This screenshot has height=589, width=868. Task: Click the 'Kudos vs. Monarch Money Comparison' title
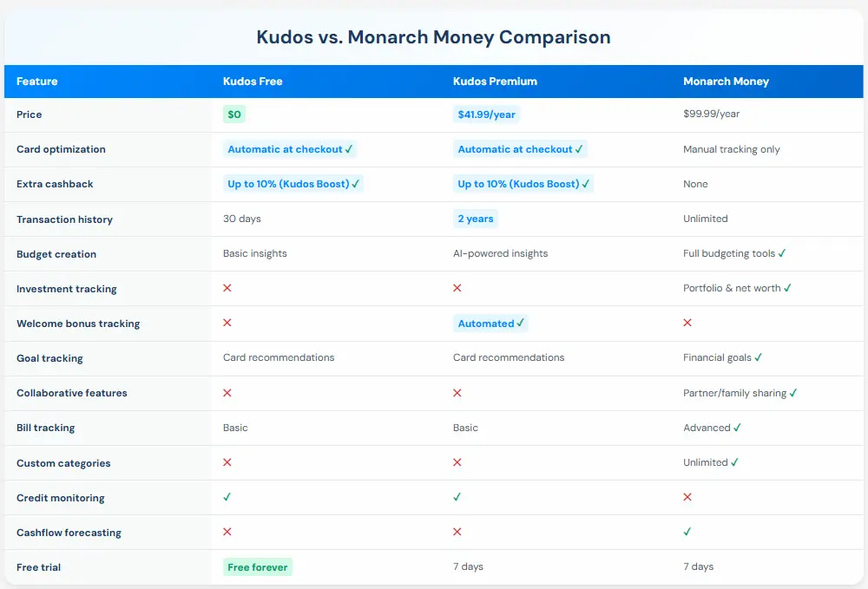[x=433, y=37]
